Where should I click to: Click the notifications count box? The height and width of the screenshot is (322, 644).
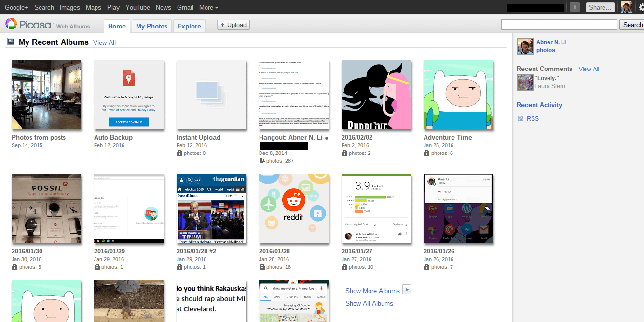pyautogui.click(x=575, y=7)
